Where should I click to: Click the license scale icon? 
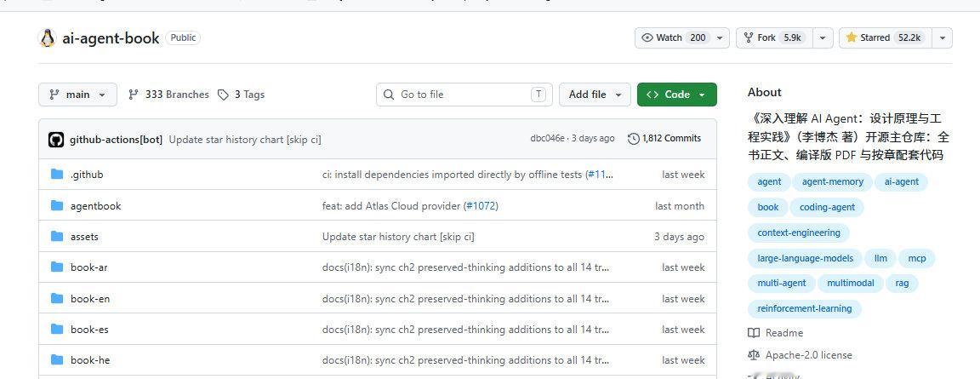pos(754,355)
